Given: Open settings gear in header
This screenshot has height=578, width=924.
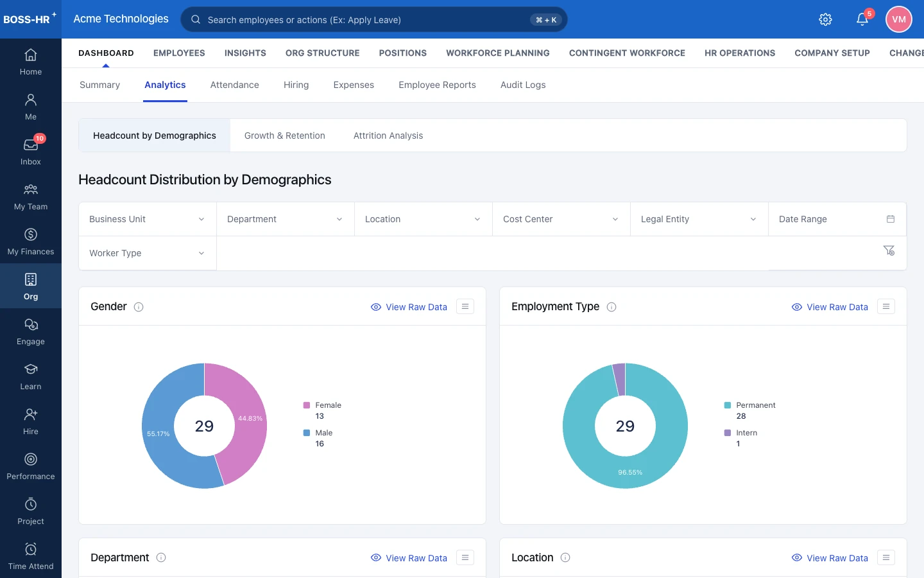Looking at the screenshot, I should click(x=826, y=19).
